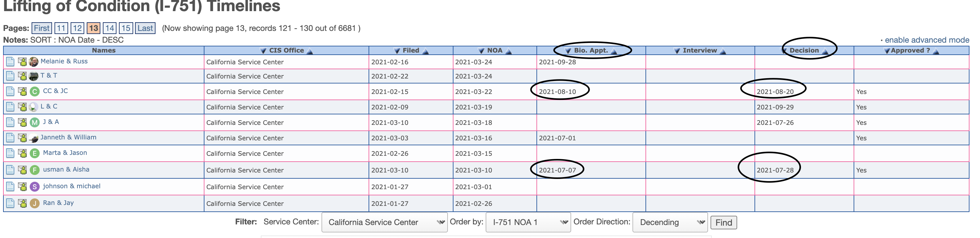Go to First page
Screen dimensions: 980x238
(x=42, y=28)
